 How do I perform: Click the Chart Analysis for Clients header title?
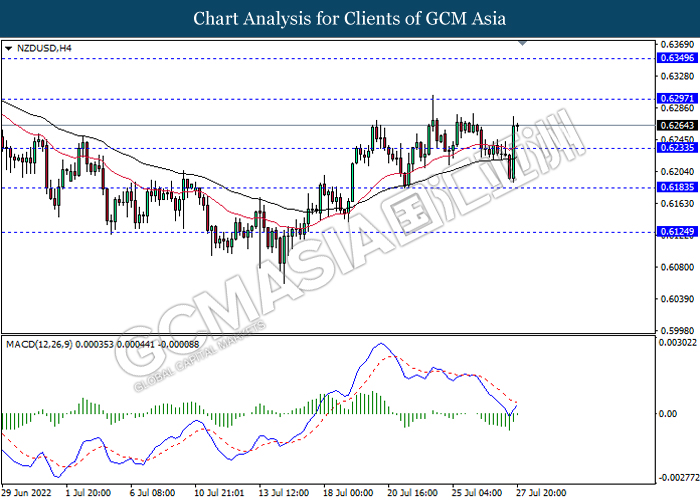[x=350, y=19]
